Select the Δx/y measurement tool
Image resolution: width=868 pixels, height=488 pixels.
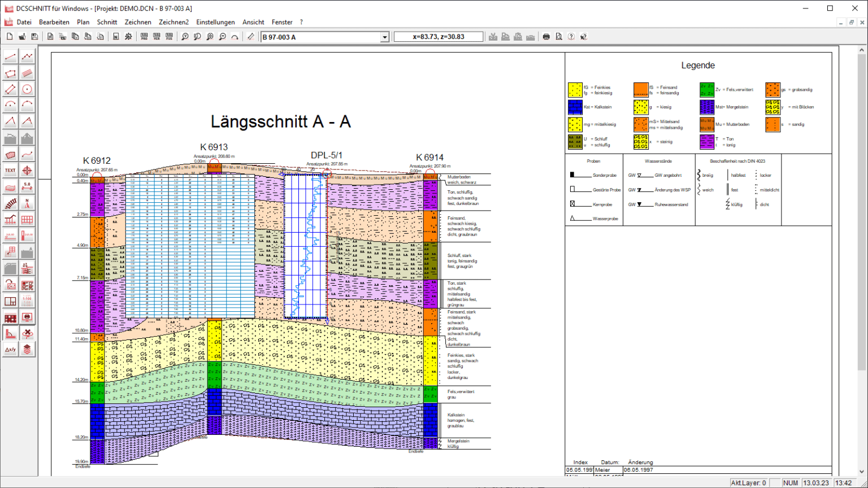pyautogui.click(x=10, y=350)
